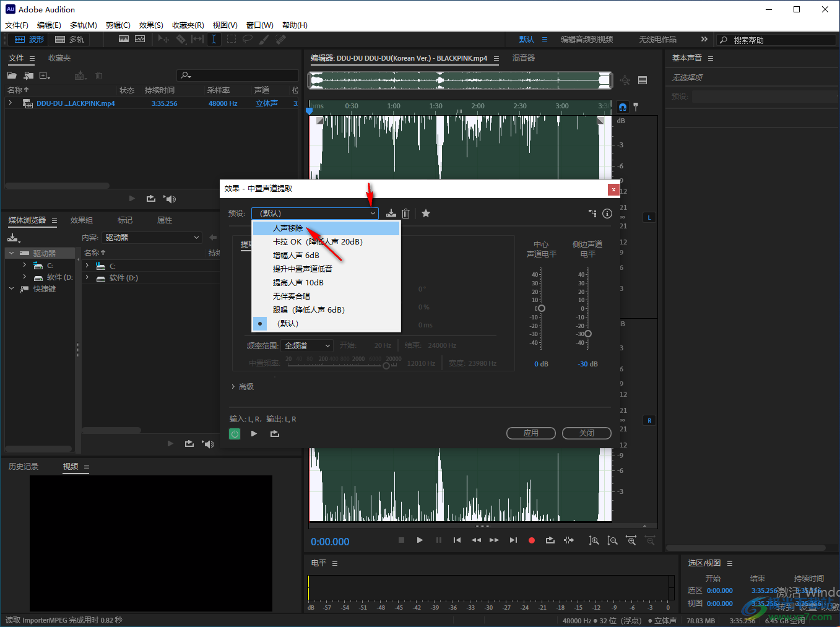Choose the boost center channel bass preset
Screen dimensions: 840x627
click(x=326, y=269)
